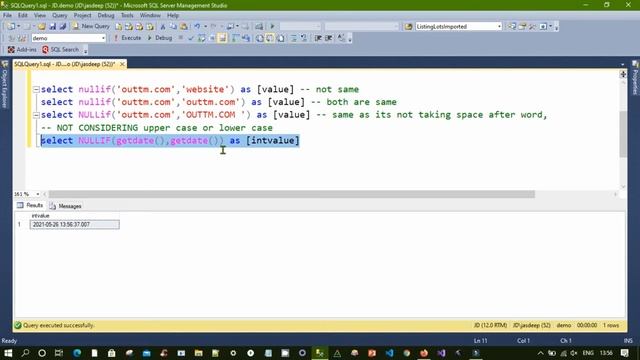Click the intvalue column header
Viewport: 640px width, 360px height.
pos(75,216)
